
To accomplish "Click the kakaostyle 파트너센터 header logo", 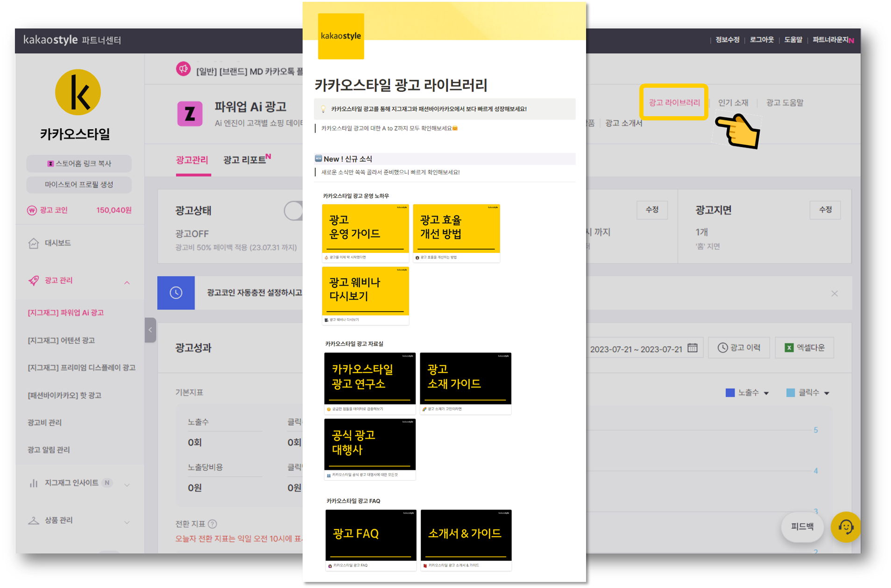I will 72,40.
